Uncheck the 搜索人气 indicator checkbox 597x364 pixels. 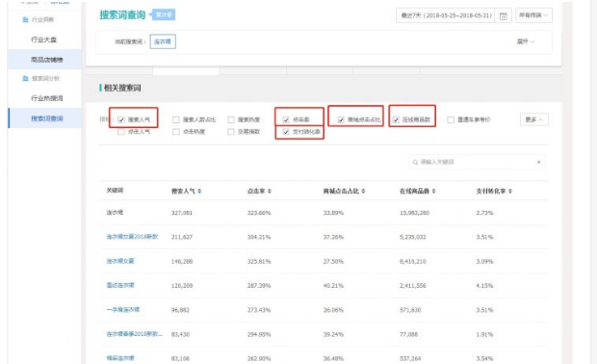121,119
